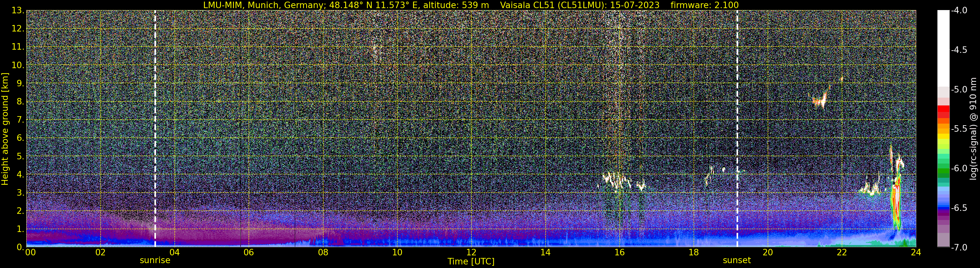
Task: Click the "24" tick on the time axis
Action: coord(916,252)
